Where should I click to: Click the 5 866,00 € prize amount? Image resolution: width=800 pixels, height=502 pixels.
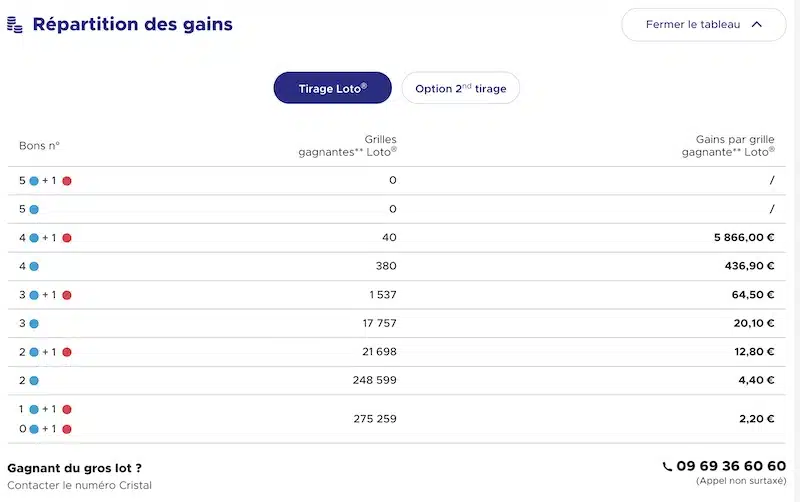point(744,237)
